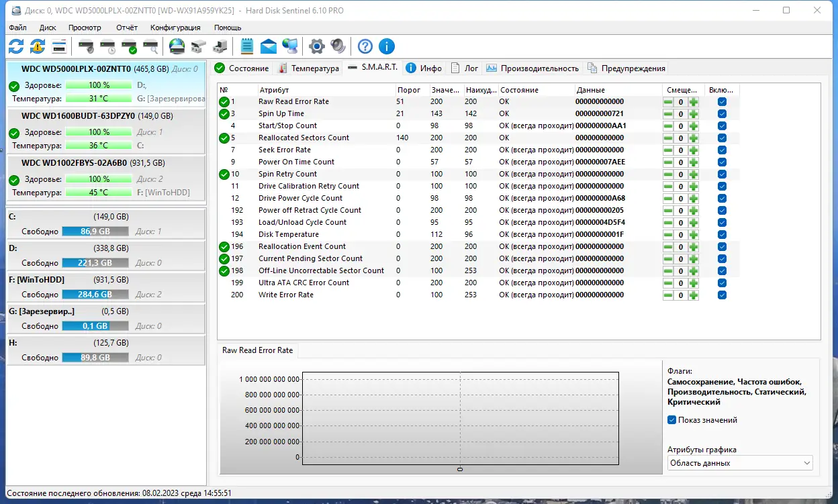Click the blue envelope e-mail icon
Image resolution: width=838 pixels, height=504 pixels.
click(x=269, y=46)
